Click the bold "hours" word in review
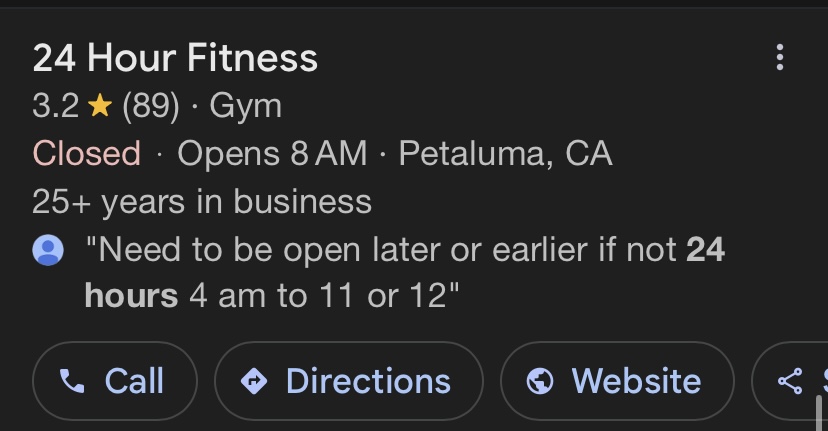 [x=131, y=297]
